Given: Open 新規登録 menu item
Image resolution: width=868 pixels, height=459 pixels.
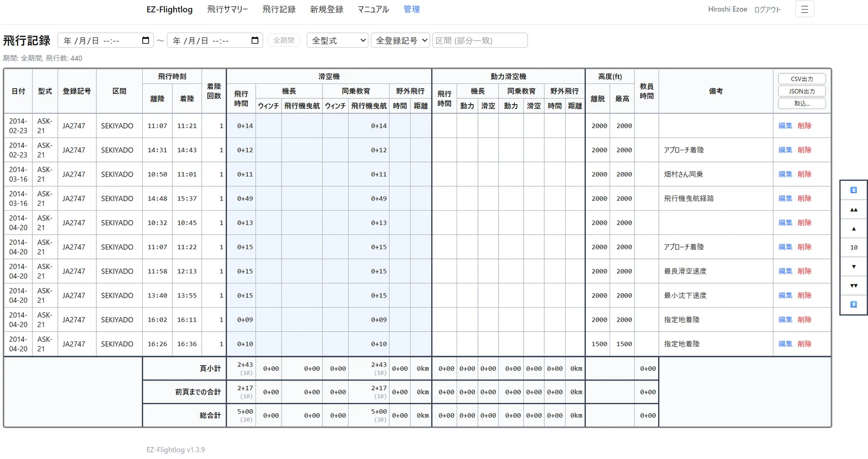Looking at the screenshot, I should click(x=326, y=9).
